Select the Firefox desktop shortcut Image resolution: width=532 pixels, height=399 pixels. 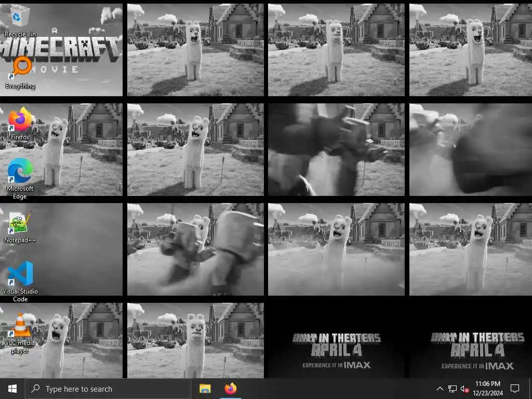(x=20, y=124)
